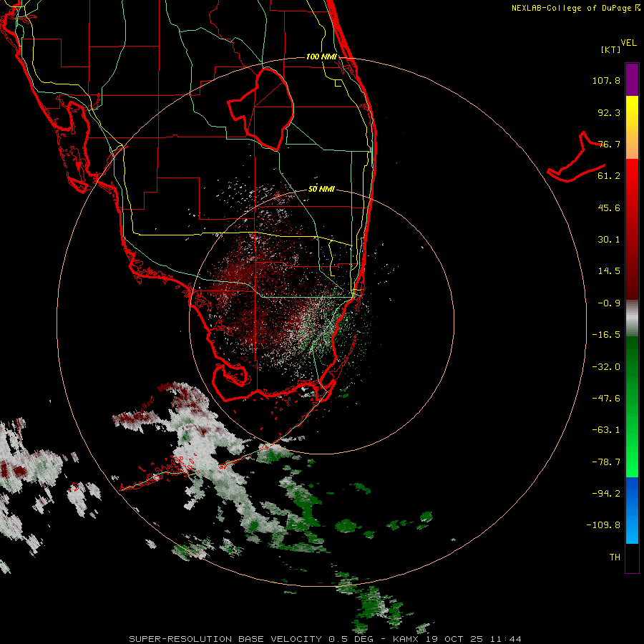Screen dimensions: 644x644
Task: Click the -109.8 legend value
Action: [x=604, y=525]
